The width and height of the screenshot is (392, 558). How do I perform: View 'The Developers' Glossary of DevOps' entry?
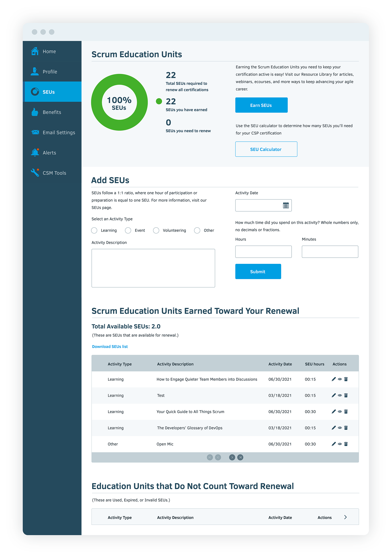pos(340,428)
